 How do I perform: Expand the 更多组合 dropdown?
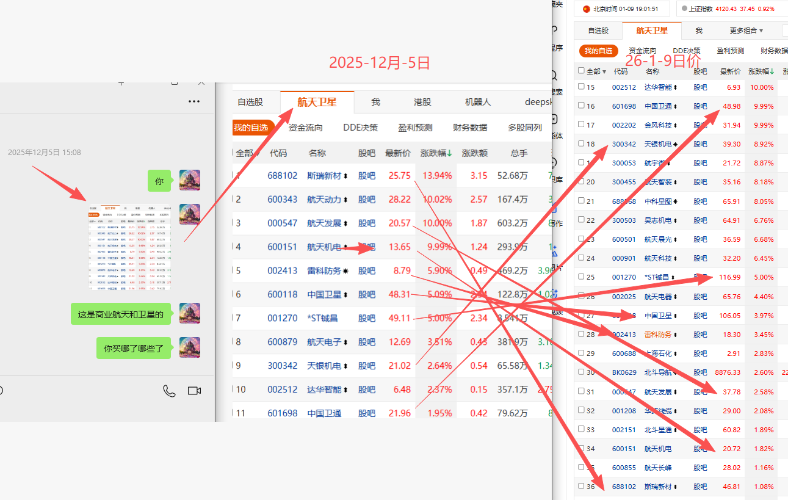coord(746,31)
